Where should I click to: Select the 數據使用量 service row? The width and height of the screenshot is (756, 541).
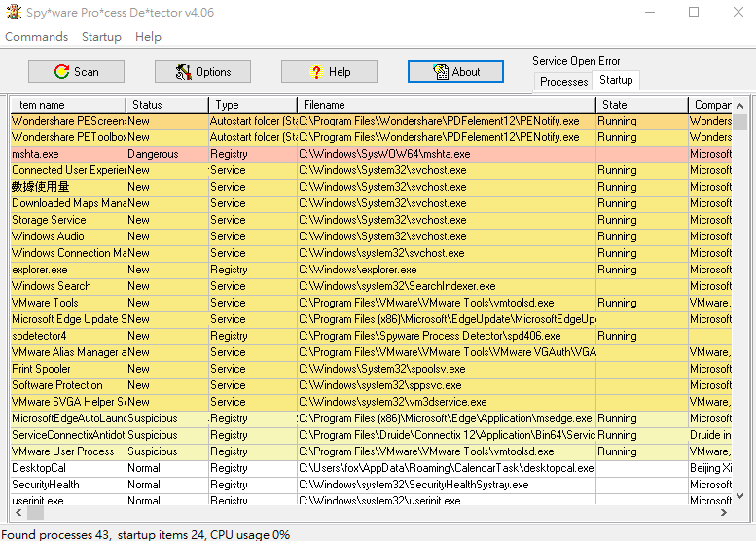(x=372, y=187)
